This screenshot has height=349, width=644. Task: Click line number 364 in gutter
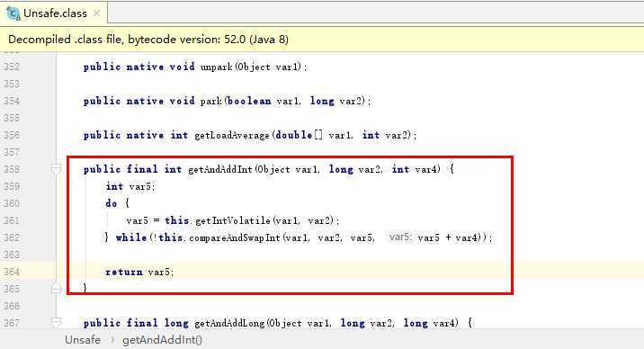(x=12, y=272)
